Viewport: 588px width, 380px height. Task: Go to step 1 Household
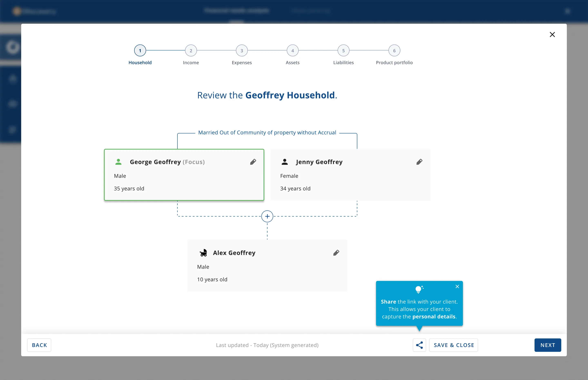pos(140,51)
